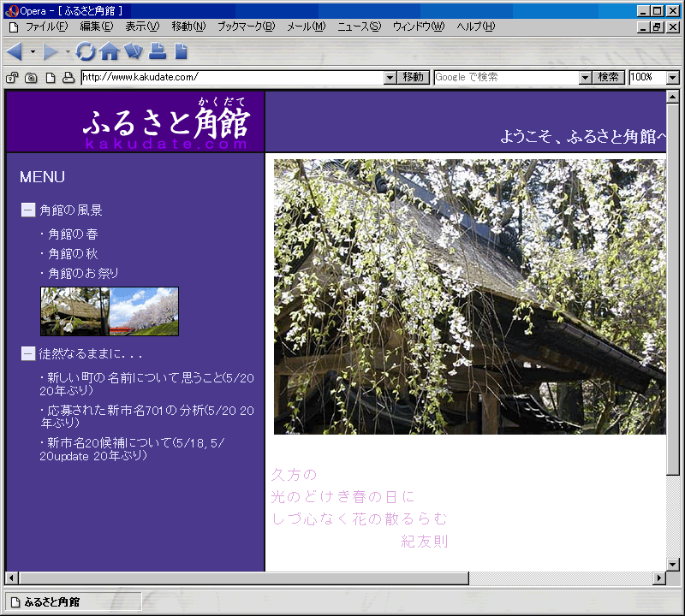Click the vertical scrollbar up arrow
Viewport: 685px width, 616px height.
(x=673, y=97)
